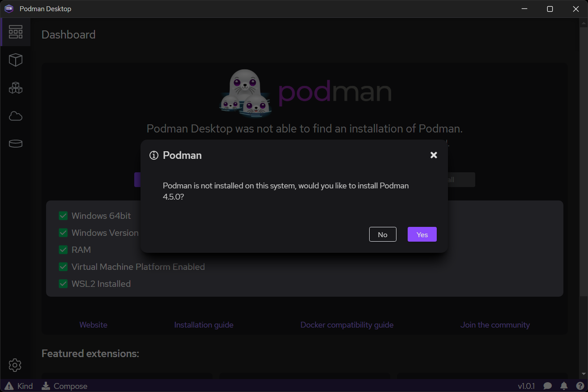Click the Featured extensions heading
This screenshot has height=392, width=588.
click(x=90, y=354)
